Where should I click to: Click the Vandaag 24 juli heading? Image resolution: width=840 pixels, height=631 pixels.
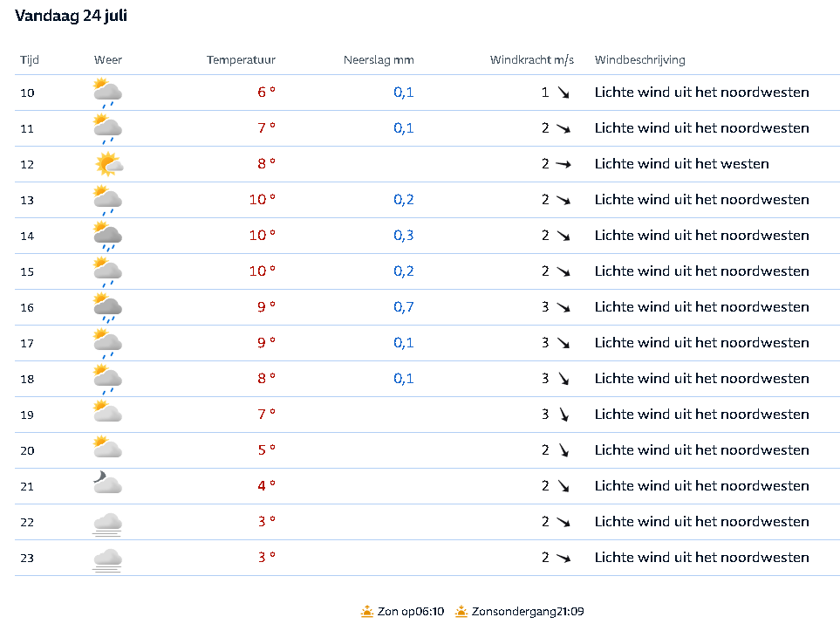(72, 16)
